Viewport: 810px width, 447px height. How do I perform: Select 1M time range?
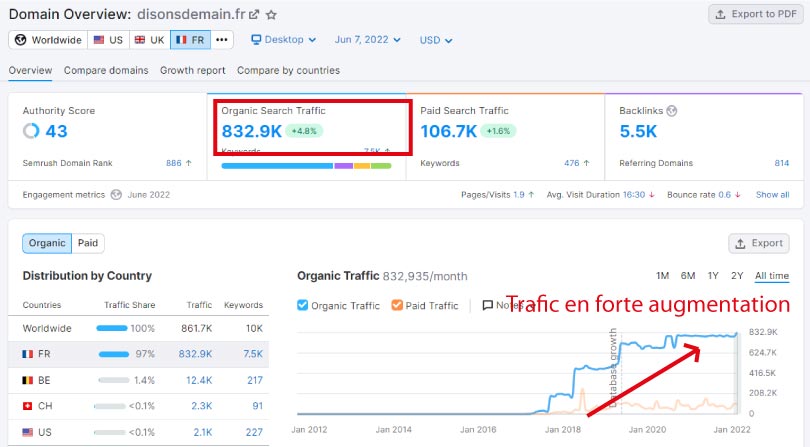(662, 276)
